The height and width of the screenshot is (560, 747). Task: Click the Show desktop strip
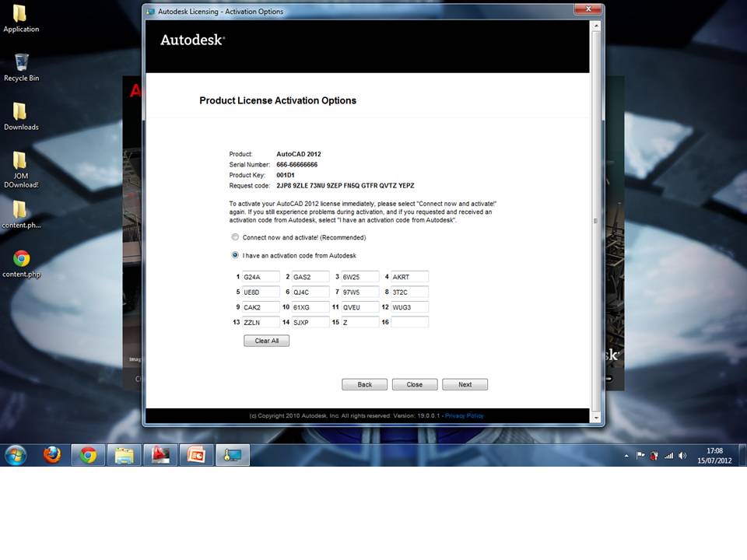[x=742, y=455]
